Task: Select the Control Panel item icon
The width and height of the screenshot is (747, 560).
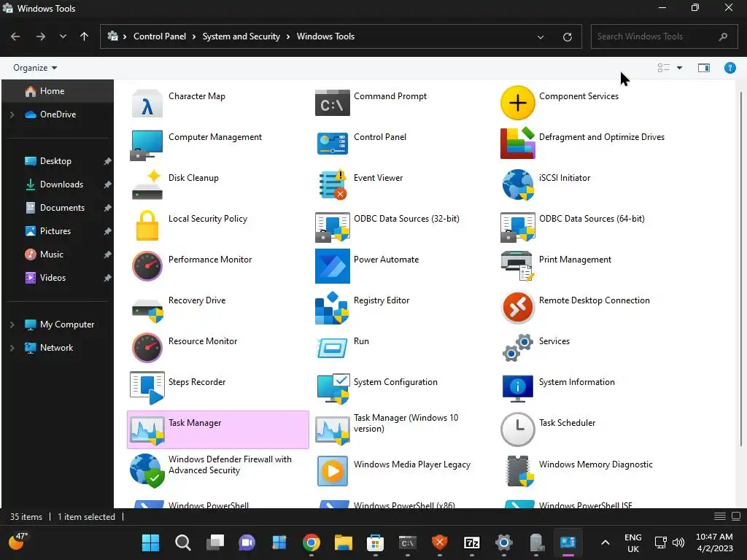Action: [x=332, y=144]
